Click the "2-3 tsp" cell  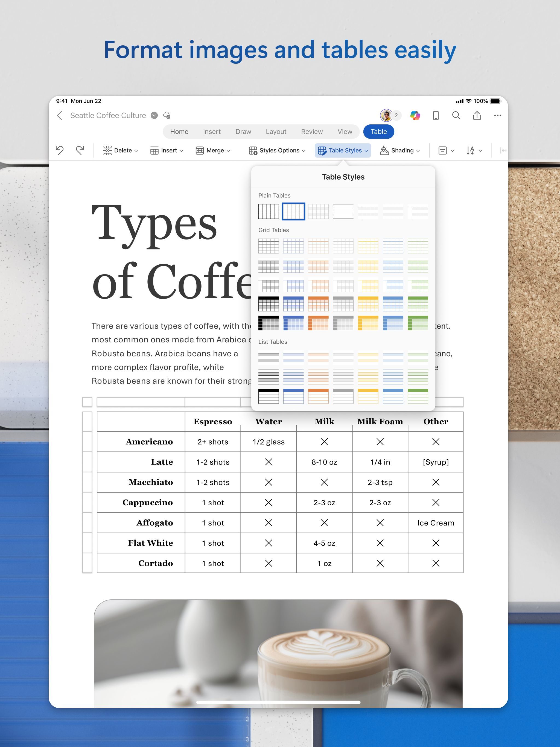click(380, 482)
